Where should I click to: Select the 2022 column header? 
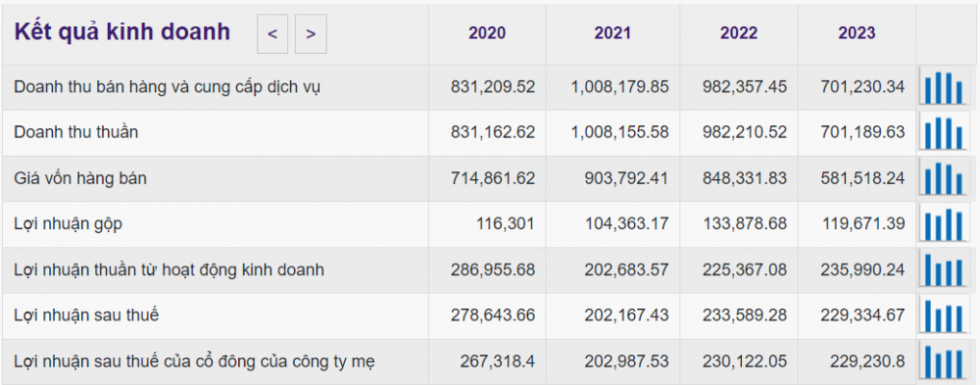coord(738,33)
